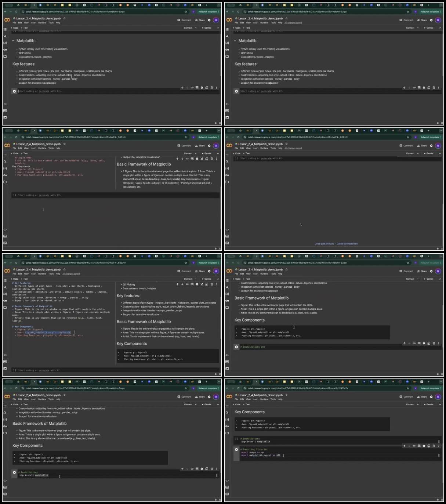Collapse 'Matplotlib :' section in top-left frame
Viewport: 446px width, 504px height.
[x=13, y=41]
